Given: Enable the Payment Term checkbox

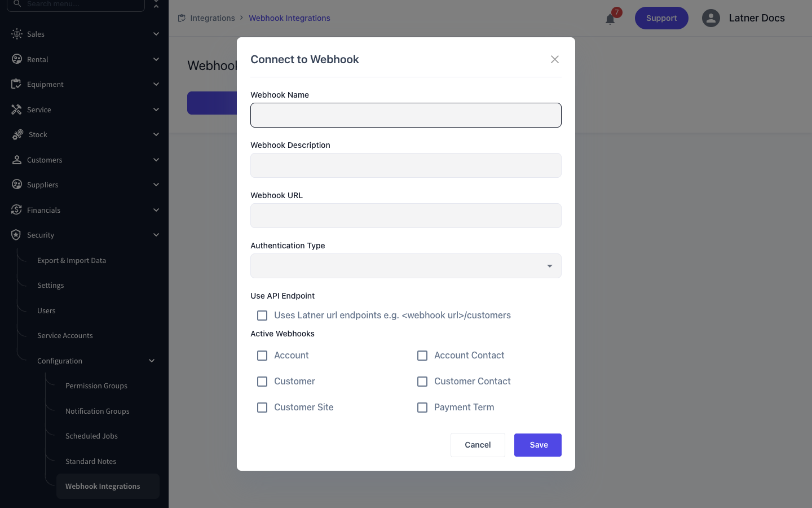Looking at the screenshot, I should 422,408.
